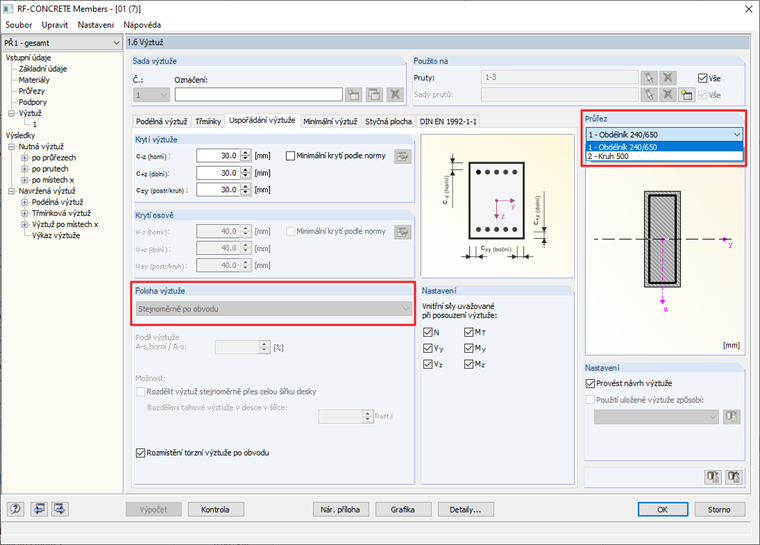Open the Soubor menu
Screen dimensions: 760x545
[x=18, y=25]
